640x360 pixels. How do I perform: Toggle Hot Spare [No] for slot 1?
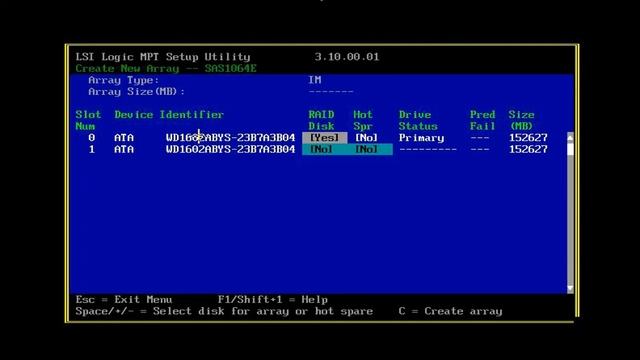[x=366, y=149]
